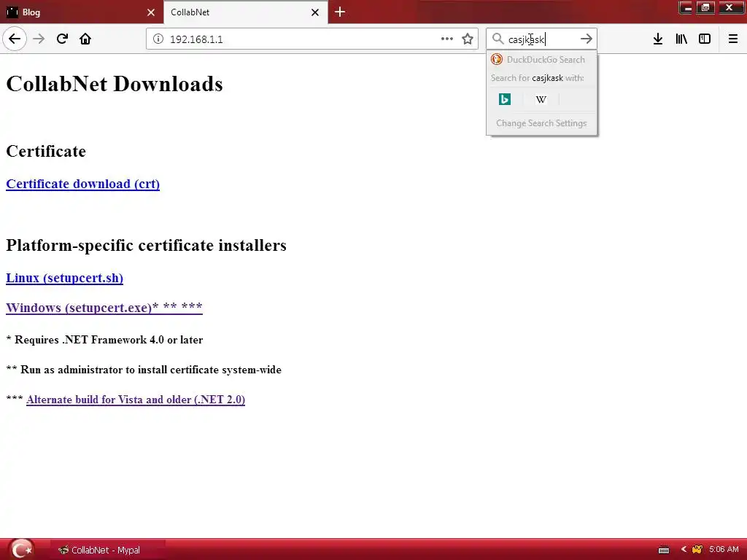Image resolution: width=747 pixels, height=560 pixels.
Task: Open the Start menu orb
Action: (21, 549)
